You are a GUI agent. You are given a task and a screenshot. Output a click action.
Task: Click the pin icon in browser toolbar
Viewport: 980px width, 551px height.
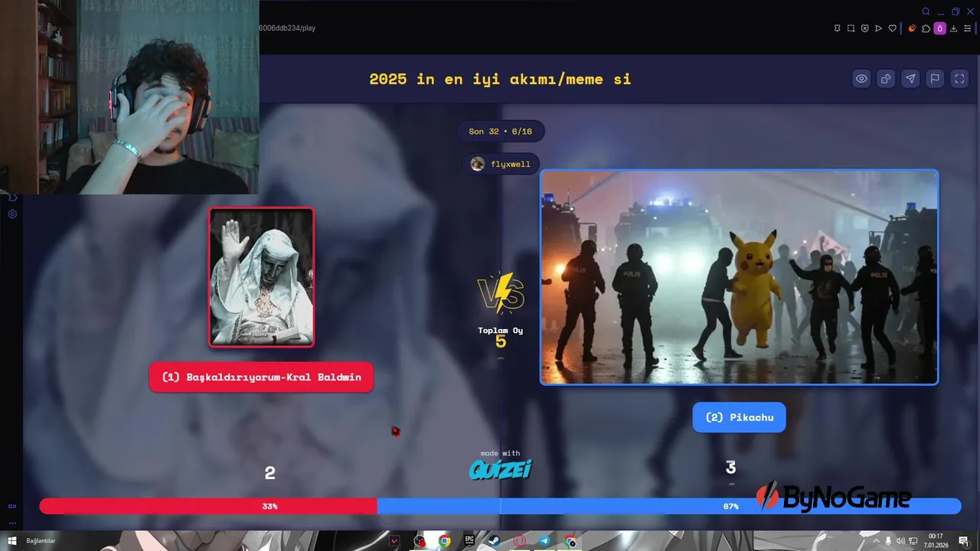coord(837,28)
